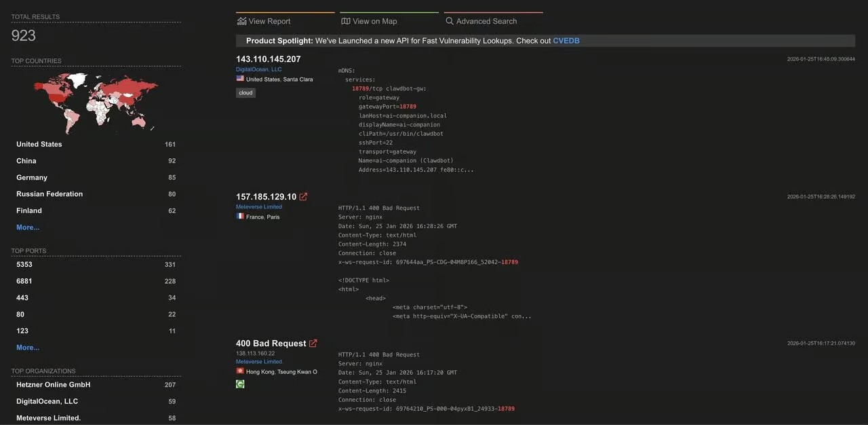Open external link icon beside 157.185.129.10
The height and width of the screenshot is (425, 868).
(x=303, y=197)
